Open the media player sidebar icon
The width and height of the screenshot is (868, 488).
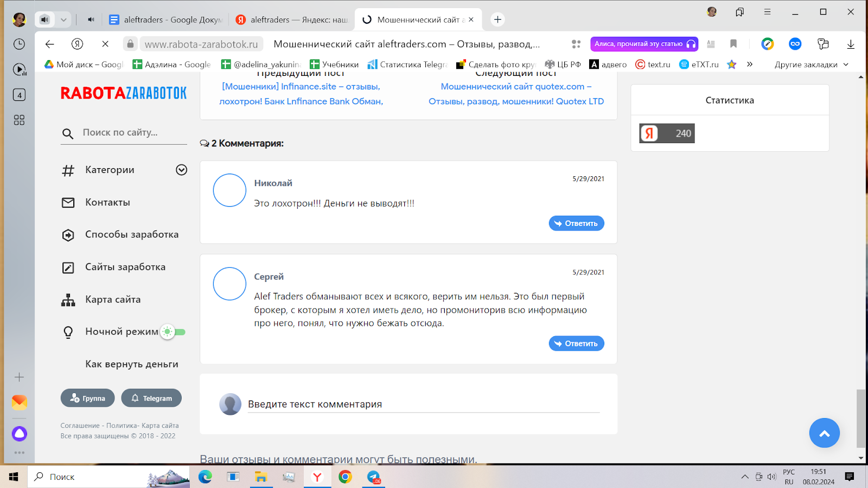(19, 69)
